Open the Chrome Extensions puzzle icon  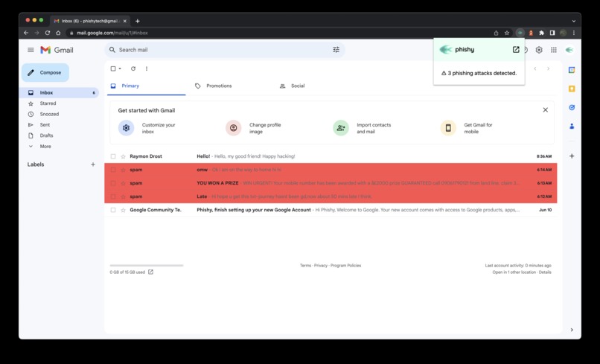coord(541,33)
